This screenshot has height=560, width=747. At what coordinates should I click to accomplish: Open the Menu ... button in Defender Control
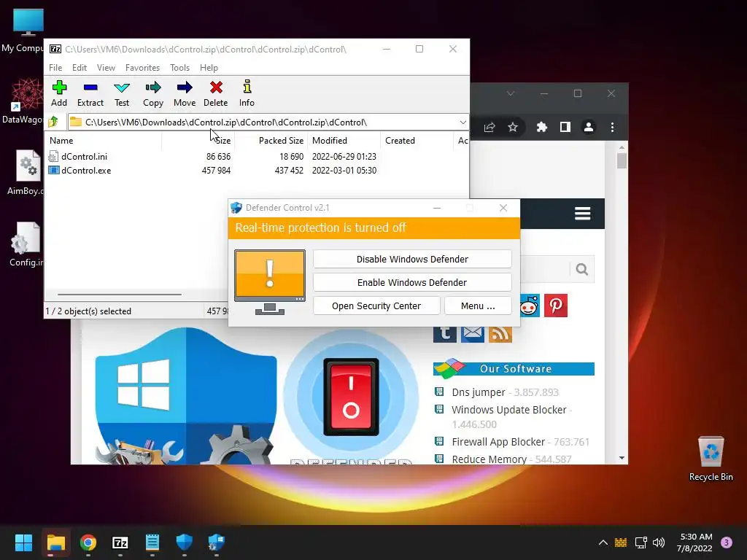(478, 306)
